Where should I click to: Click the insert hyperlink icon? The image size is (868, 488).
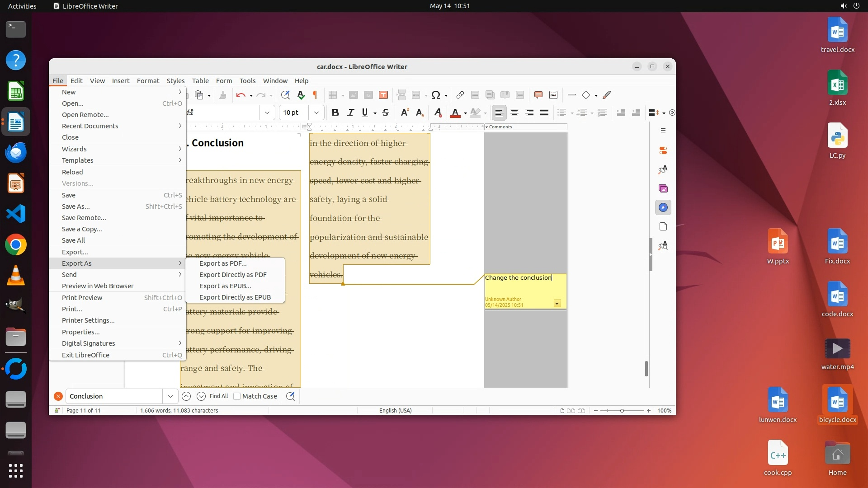pos(460,95)
